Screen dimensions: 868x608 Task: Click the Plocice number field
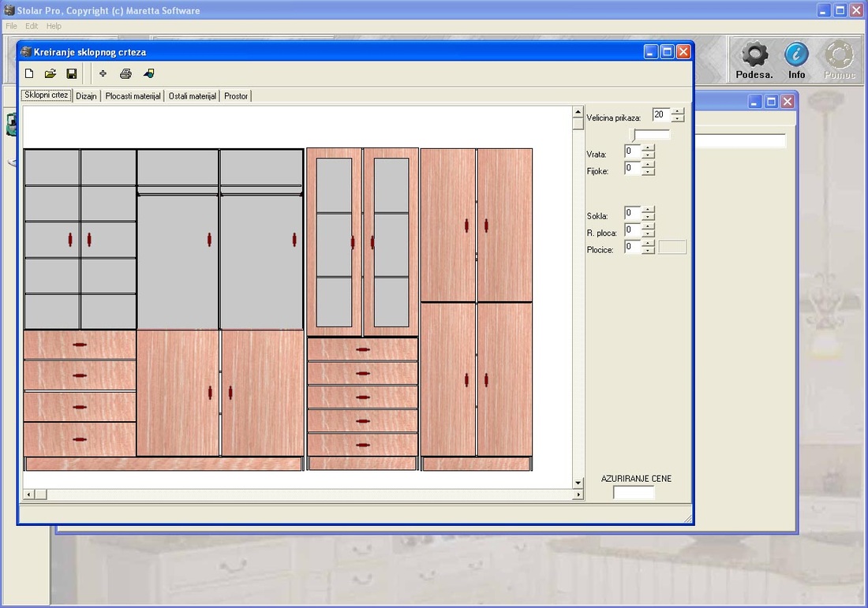coord(632,247)
